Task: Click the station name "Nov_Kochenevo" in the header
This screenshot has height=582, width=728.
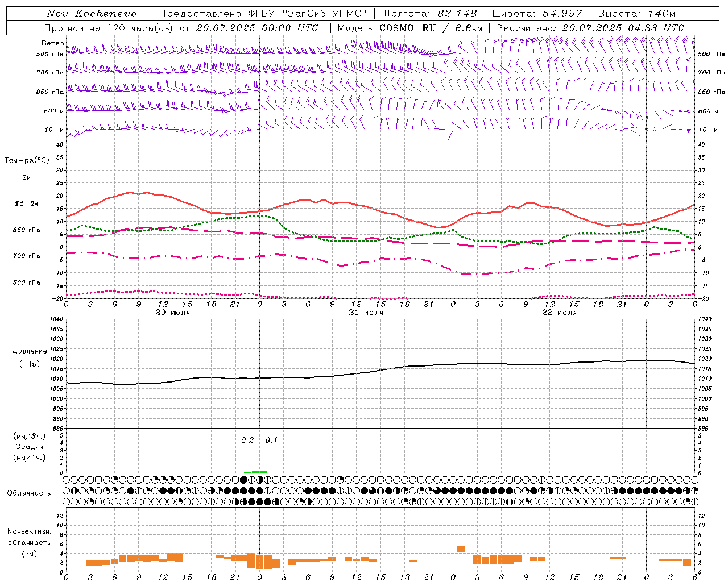Action: click(x=92, y=14)
